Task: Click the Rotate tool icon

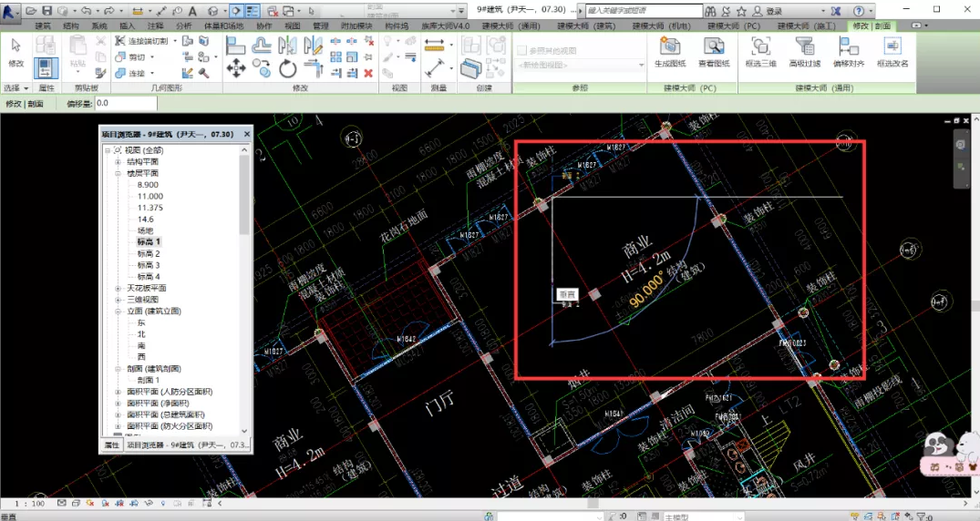Action: click(288, 68)
